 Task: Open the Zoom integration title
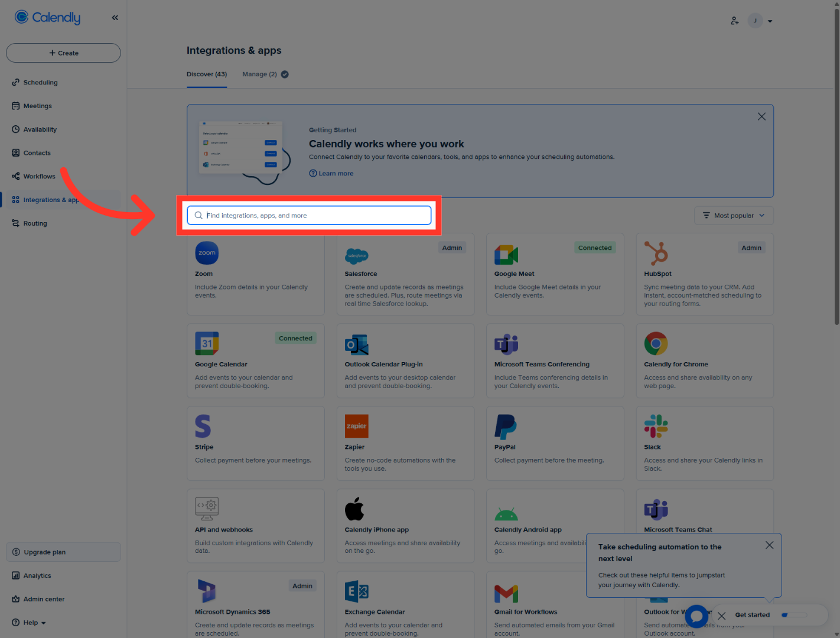pos(204,274)
